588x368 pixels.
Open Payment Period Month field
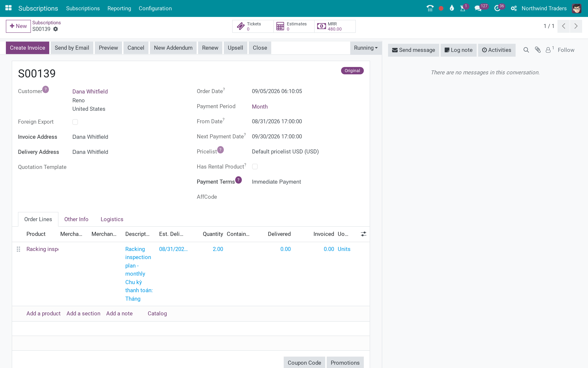click(260, 107)
